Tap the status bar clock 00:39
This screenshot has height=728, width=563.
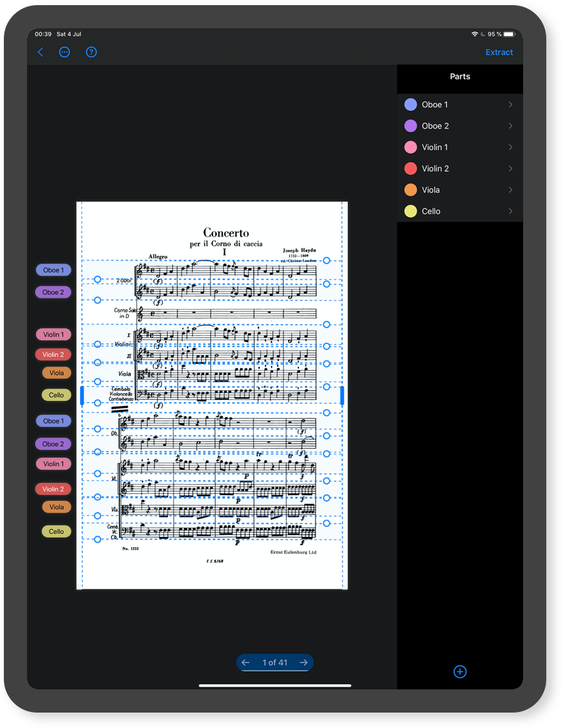click(43, 34)
